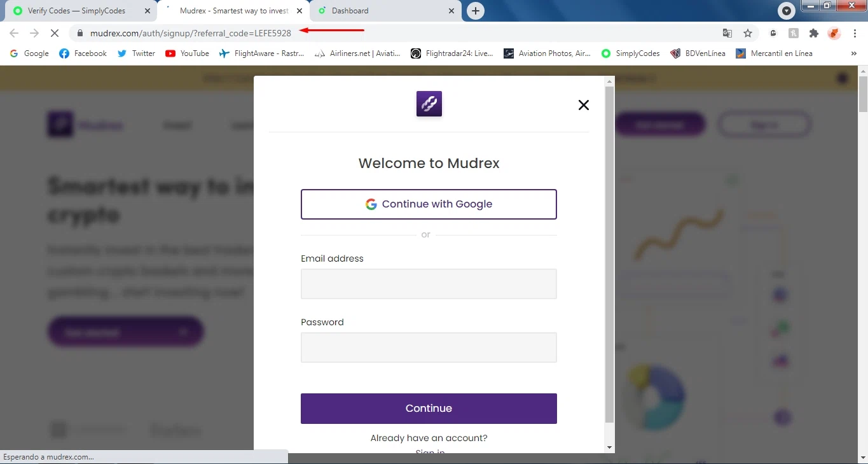Click the purple Continue button
Viewport: 868px width, 464px height.
[x=429, y=409]
